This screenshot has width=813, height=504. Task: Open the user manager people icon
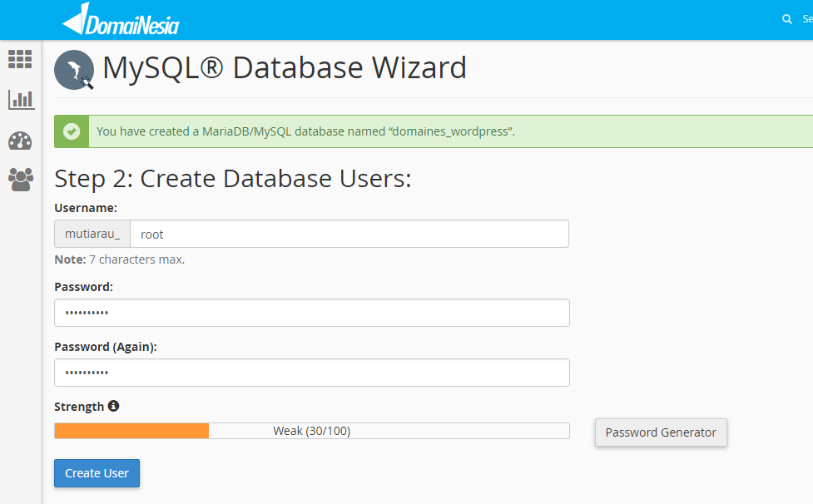[x=21, y=180]
